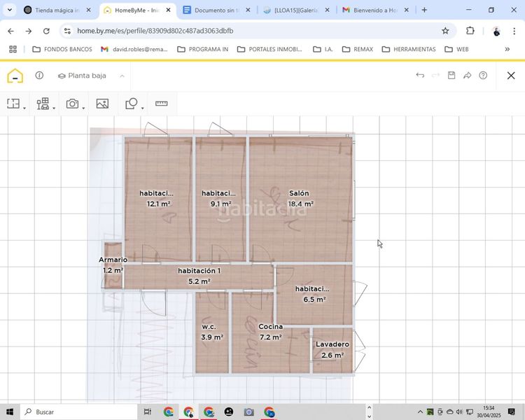Click the Buscar taskbar search box
525x420 pixels.
tap(79, 412)
